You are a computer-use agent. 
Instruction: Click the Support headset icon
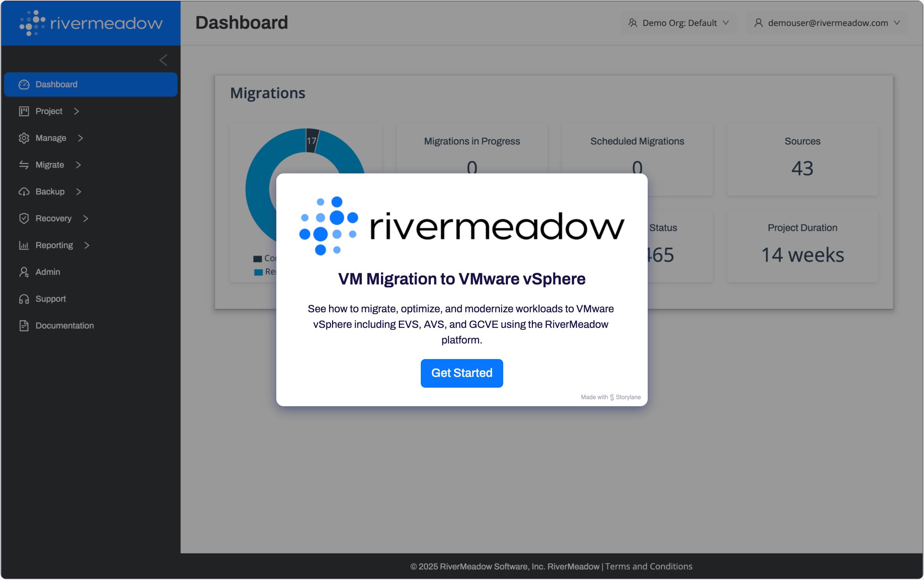tap(24, 299)
